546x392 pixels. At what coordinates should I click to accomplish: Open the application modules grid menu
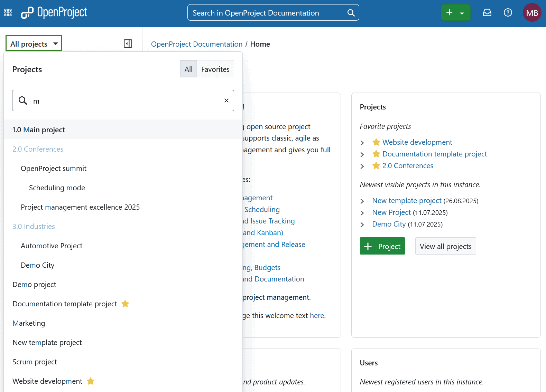point(8,13)
